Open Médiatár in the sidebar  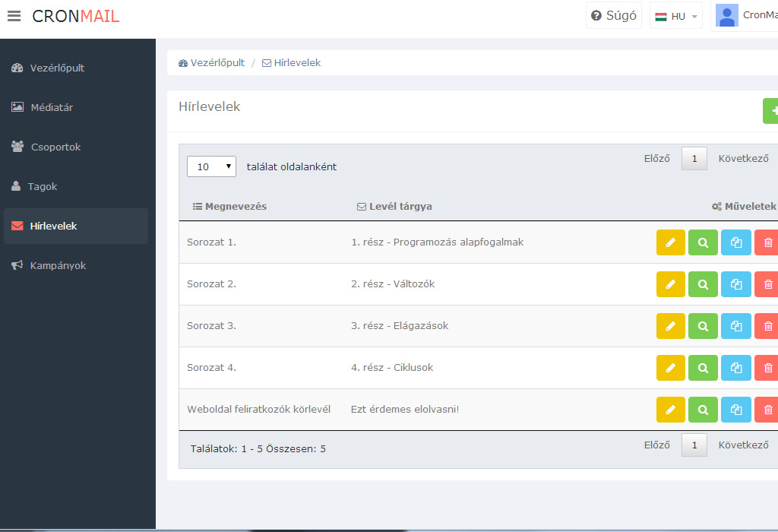[76, 107]
